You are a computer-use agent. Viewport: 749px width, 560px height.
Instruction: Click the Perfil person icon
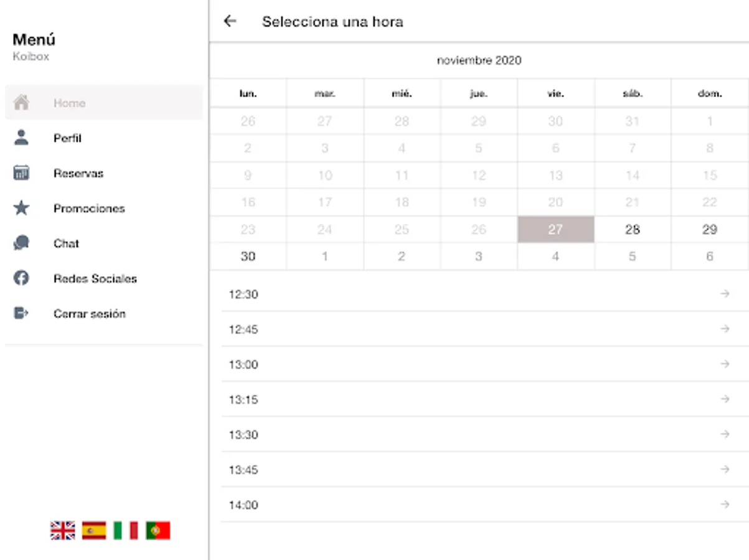(21, 138)
